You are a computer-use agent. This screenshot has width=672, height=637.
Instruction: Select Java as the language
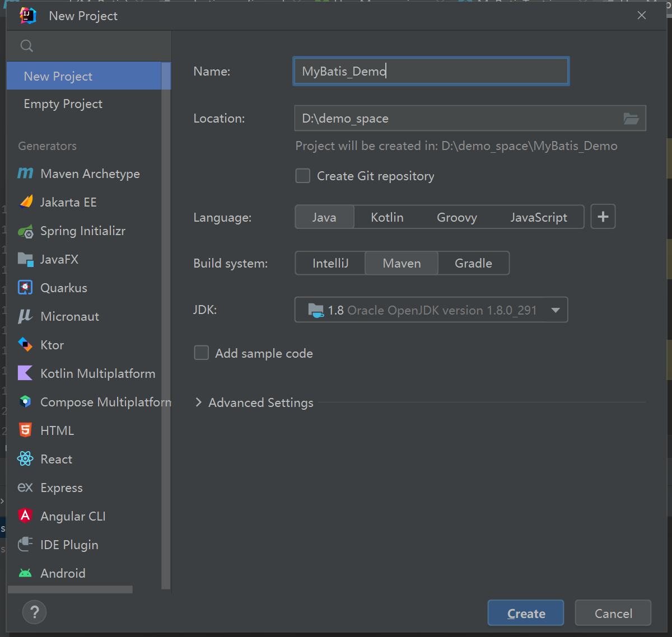pyautogui.click(x=324, y=217)
